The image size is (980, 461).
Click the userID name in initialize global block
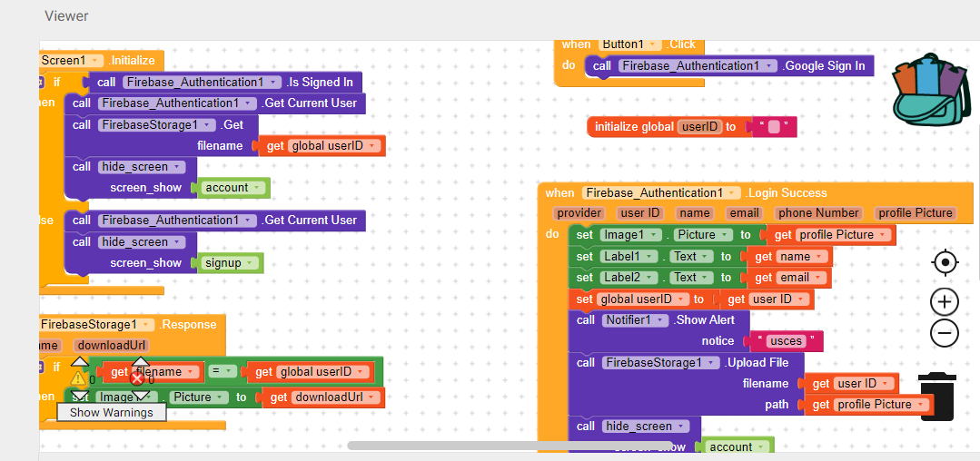click(699, 127)
